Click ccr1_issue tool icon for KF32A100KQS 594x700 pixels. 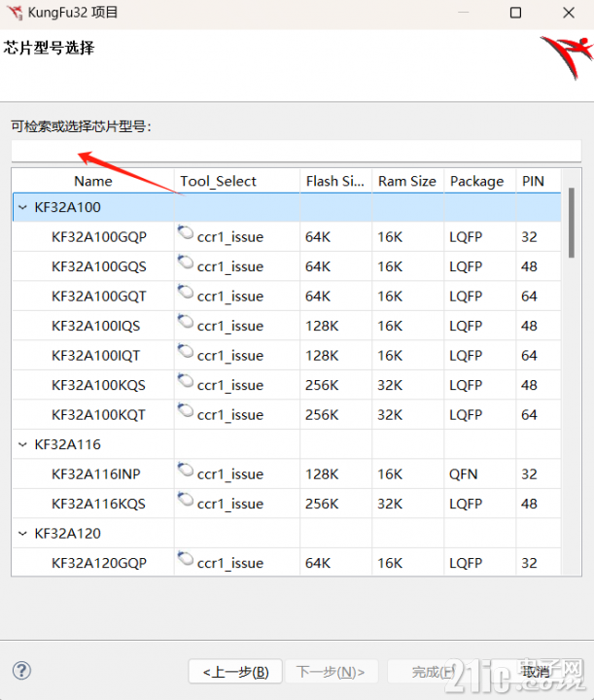pyautogui.click(x=186, y=381)
